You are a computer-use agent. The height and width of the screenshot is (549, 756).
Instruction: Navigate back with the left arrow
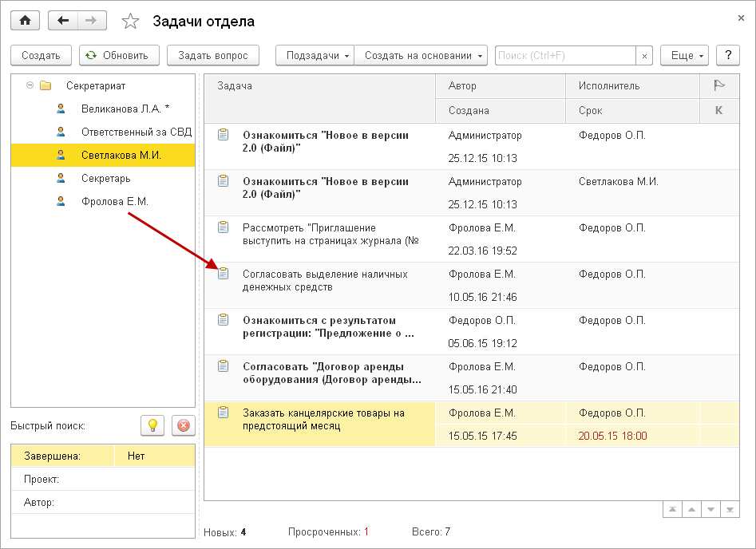click(63, 21)
